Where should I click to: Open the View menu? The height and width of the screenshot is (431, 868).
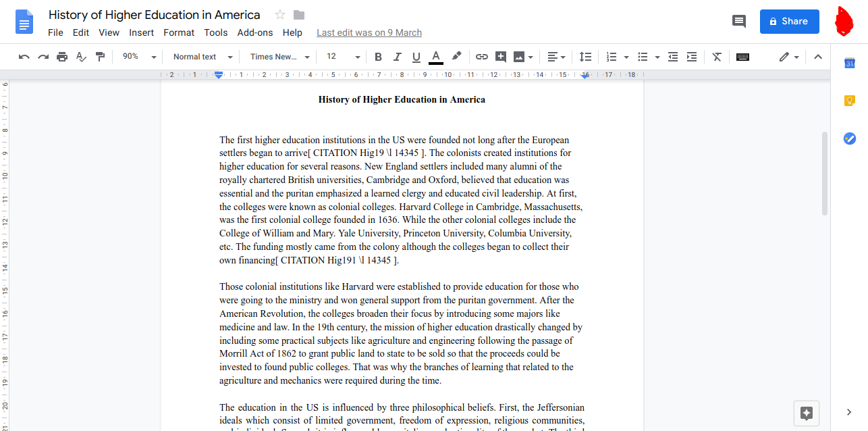coord(109,32)
